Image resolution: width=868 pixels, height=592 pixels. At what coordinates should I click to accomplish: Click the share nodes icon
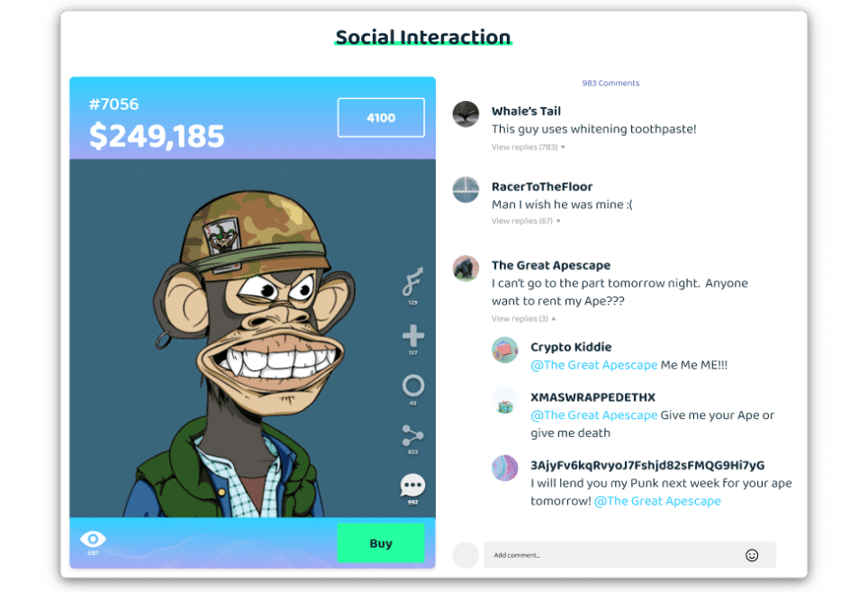coord(413,436)
